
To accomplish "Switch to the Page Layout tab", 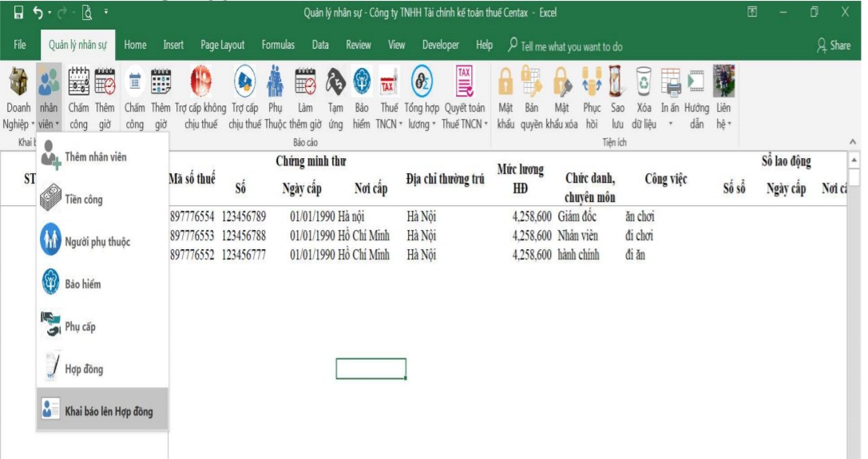I will 222,46.
